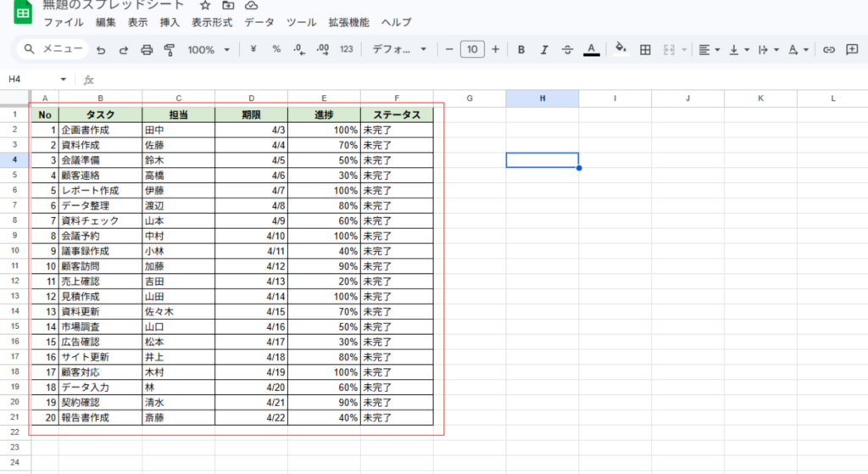
Task: Click the redo arrow in the toolbar
Action: click(124, 50)
